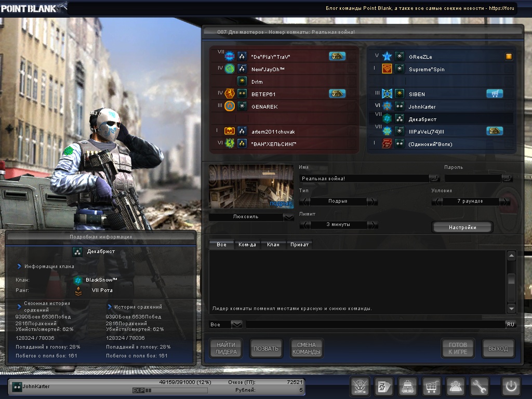532x399 pixels.
Task: Expand История сражений section
Action: pos(110,307)
